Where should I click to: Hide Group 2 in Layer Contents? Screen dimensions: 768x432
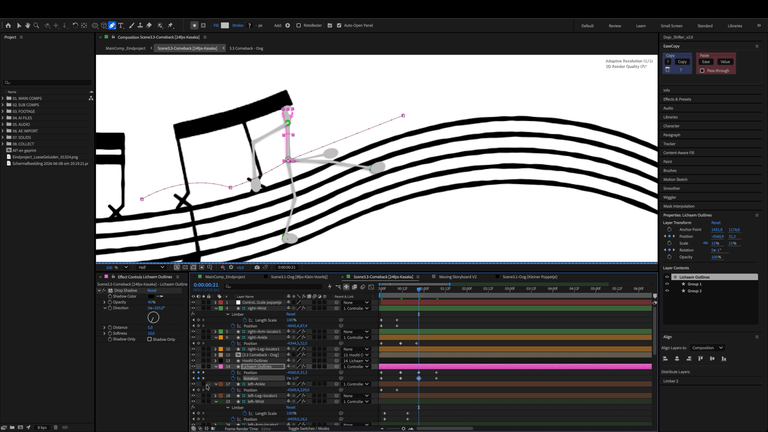[667, 290]
